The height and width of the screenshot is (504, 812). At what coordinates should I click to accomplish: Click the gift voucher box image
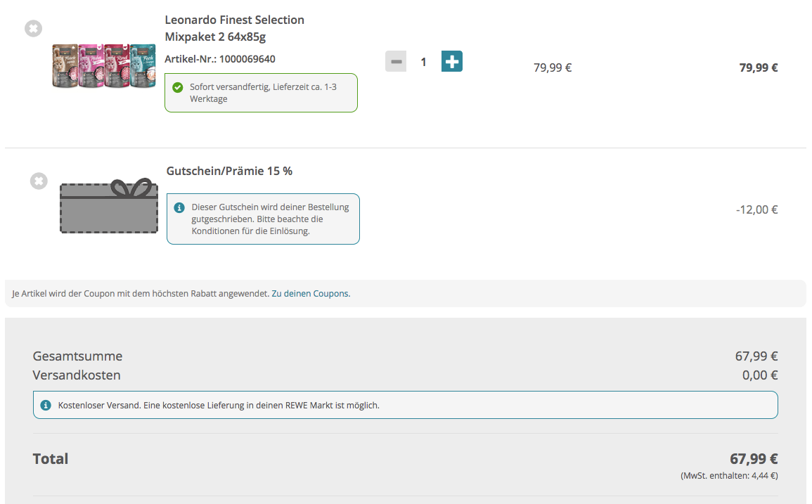click(x=109, y=206)
